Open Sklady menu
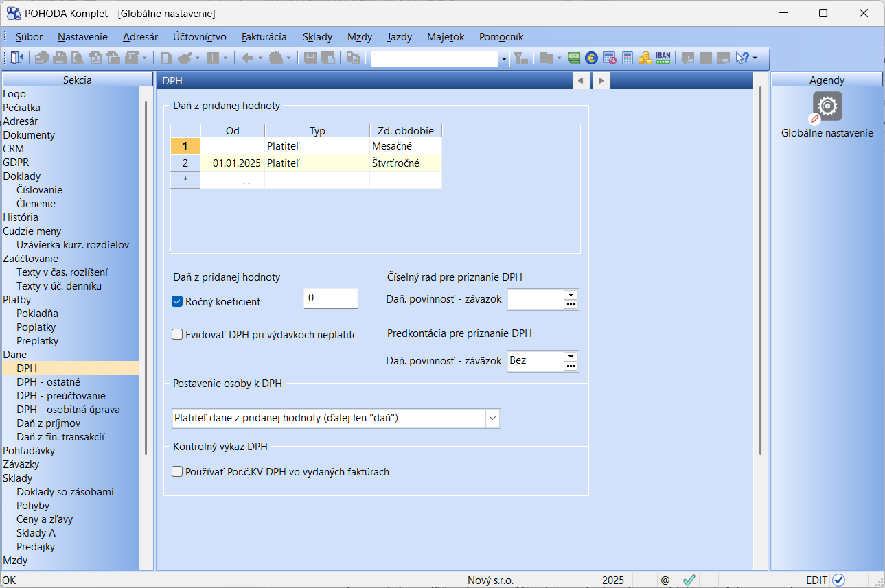The width and height of the screenshot is (885, 588). [317, 37]
